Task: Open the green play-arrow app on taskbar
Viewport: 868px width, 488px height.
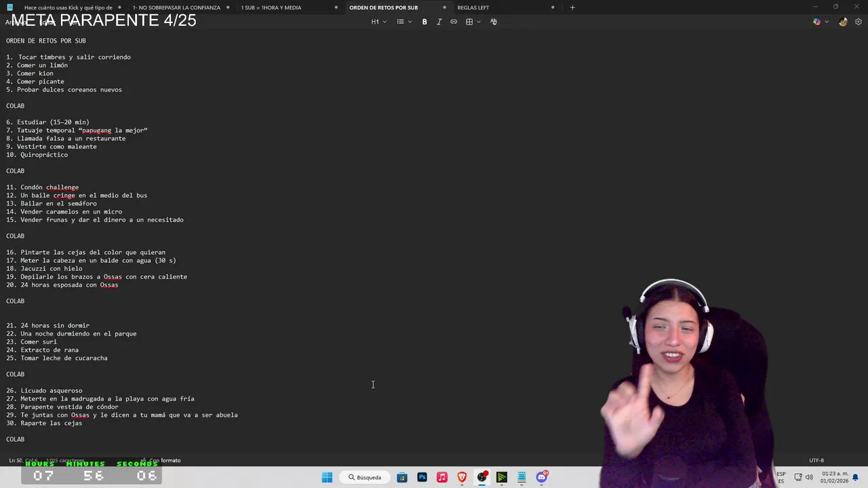Action: click(x=502, y=477)
